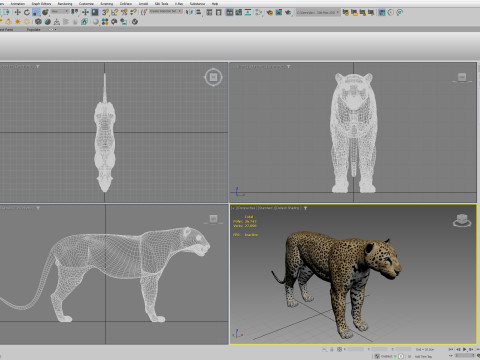The image size is (480, 360).
Task: Click Use Pivot Point Center icon
Action: click(x=75, y=12)
